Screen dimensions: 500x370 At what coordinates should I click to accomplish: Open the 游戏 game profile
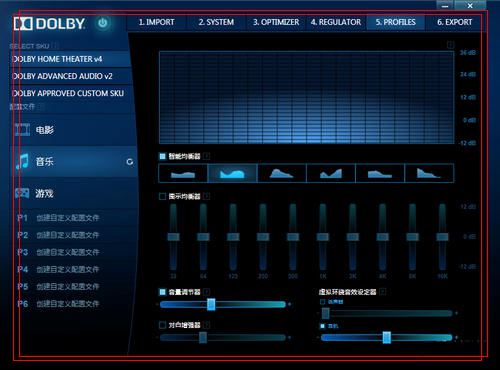point(73,193)
